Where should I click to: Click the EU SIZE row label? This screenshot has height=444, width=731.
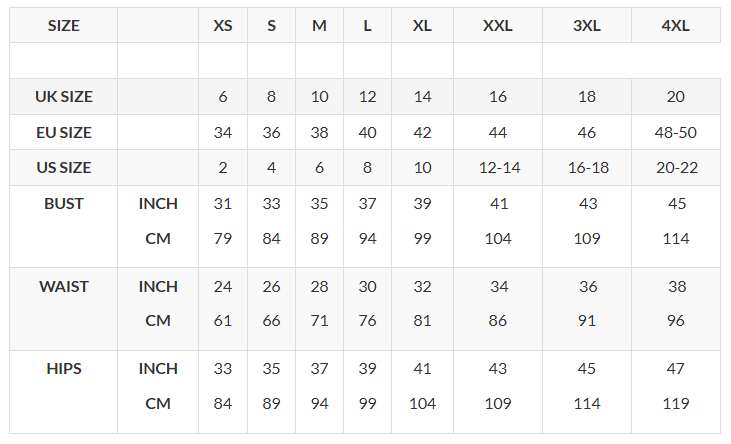[x=64, y=132]
